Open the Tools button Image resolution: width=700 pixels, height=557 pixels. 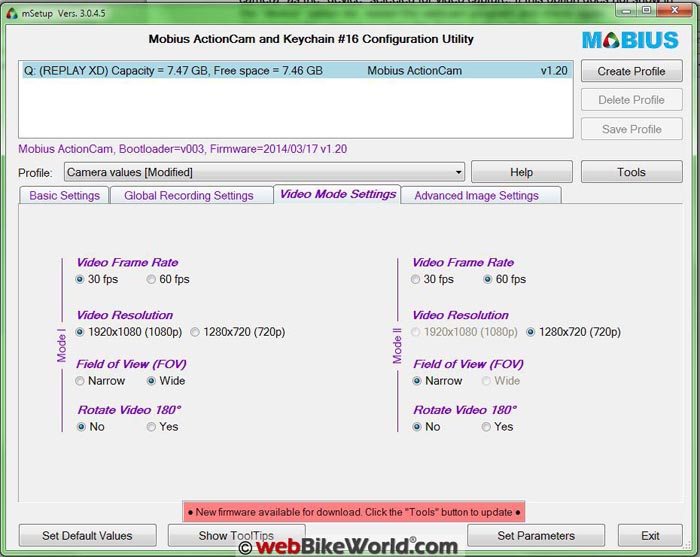[631, 172]
